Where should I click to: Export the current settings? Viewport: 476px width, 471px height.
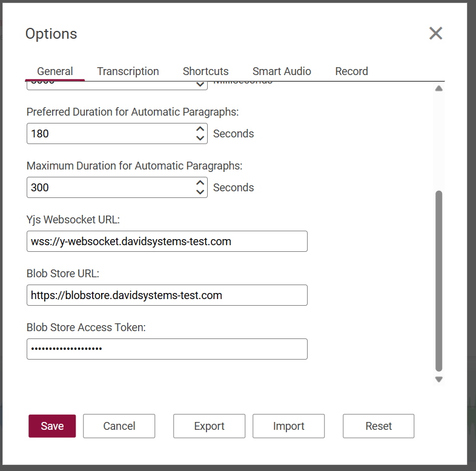(209, 426)
